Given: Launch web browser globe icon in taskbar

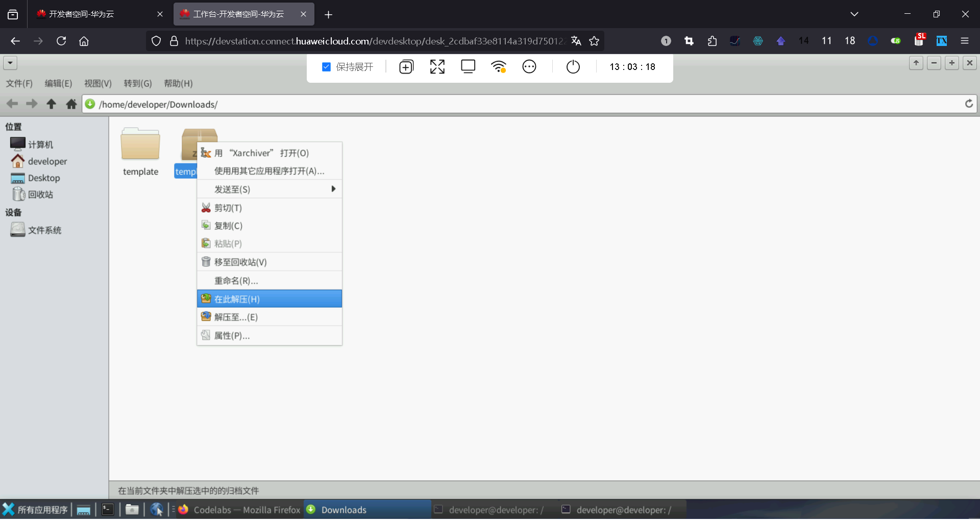Looking at the screenshot, I should click(x=157, y=510).
